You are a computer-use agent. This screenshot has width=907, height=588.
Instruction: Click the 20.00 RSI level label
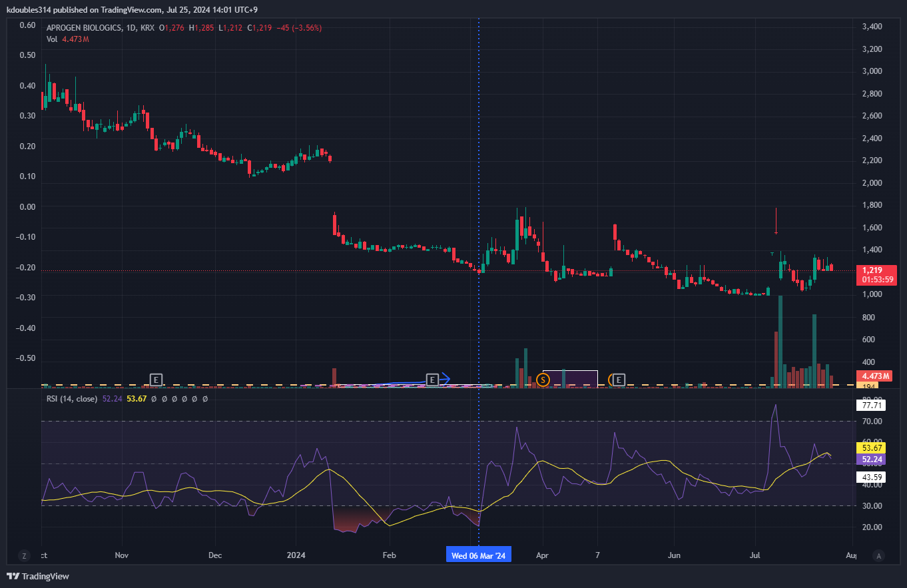tap(872, 527)
